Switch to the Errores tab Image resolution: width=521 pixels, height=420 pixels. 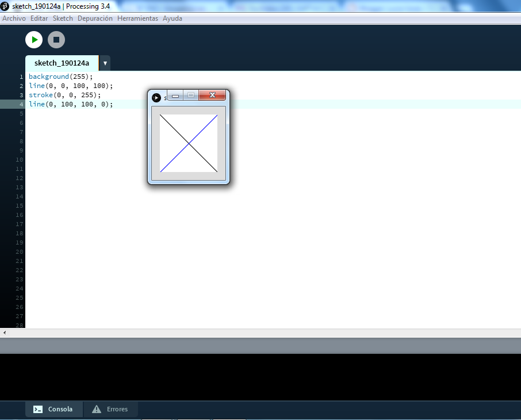[110, 409]
